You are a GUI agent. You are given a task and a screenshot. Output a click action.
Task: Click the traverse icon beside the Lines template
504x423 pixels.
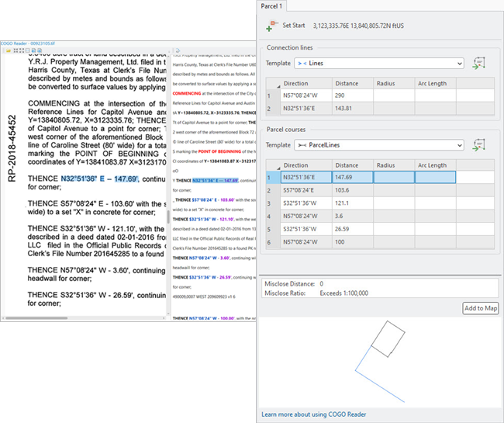coord(479,63)
